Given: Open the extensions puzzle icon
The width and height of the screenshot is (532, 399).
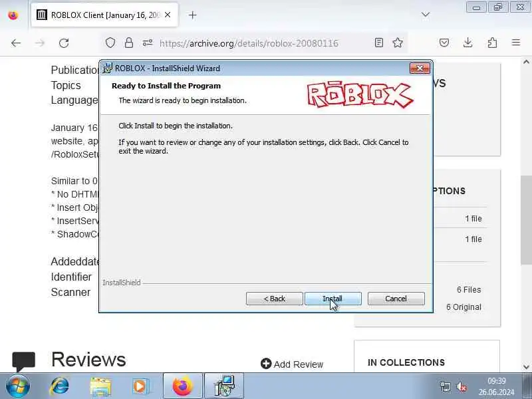Looking at the screenshot, I should pos(492,43).
